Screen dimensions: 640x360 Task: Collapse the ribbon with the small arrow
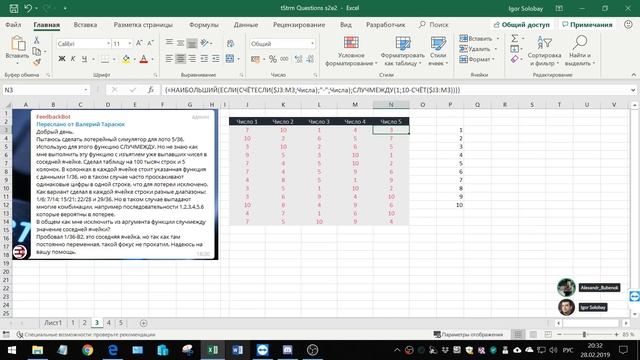click(633, 75)
